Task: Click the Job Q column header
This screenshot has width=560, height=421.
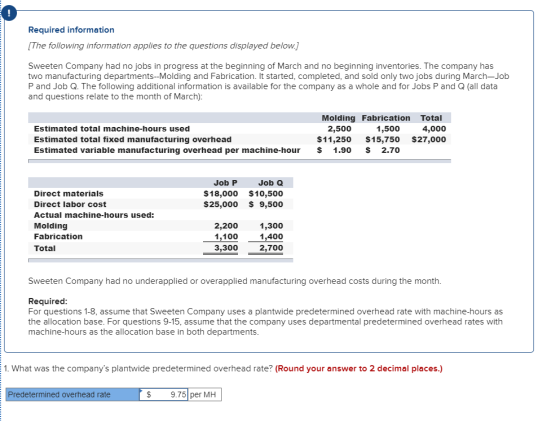Action: (x=270, y=183)
